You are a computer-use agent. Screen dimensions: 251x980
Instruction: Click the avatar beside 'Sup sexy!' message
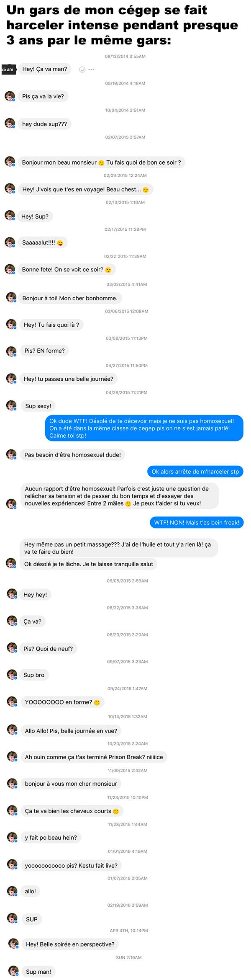11,406
